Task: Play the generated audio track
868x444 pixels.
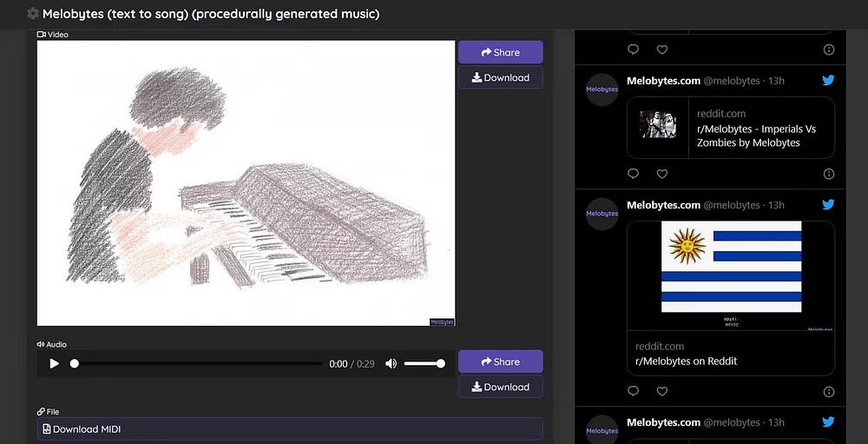Action: point(54,363)
